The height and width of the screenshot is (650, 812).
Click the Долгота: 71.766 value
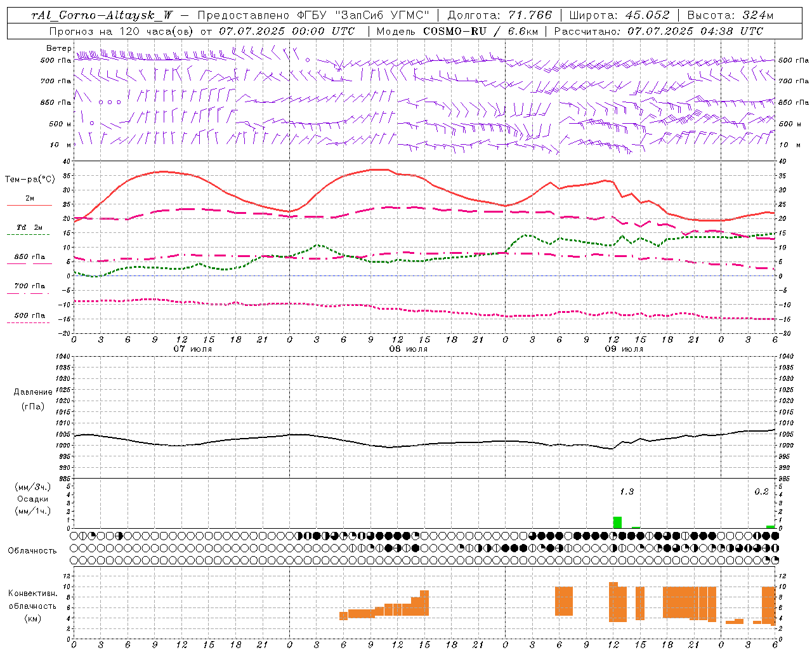click(500, 15)
